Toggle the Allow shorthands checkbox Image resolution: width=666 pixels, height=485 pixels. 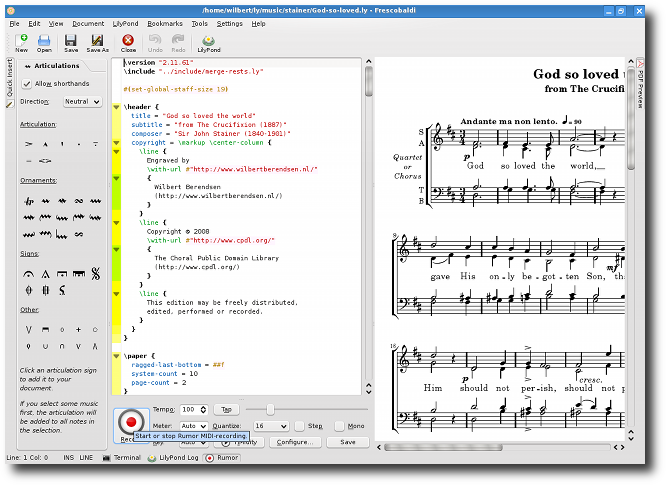(x=26, y=84)
